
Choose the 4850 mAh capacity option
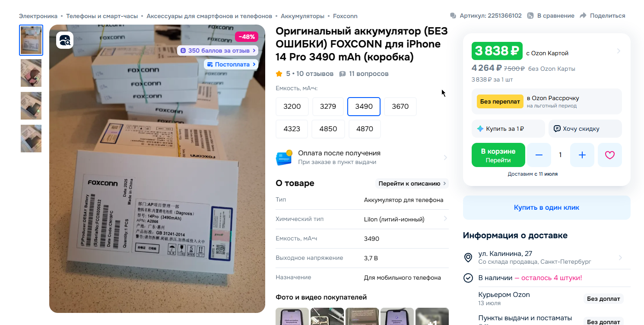click(x=328, y=129)
